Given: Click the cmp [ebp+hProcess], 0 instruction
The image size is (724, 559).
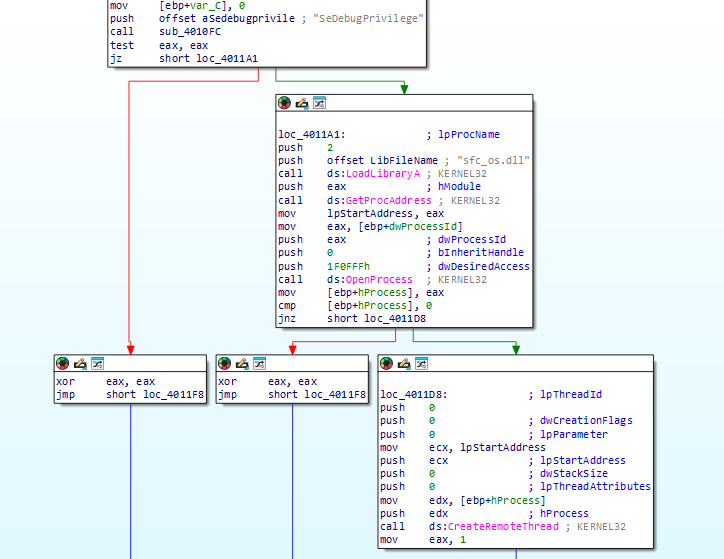Looking at the screenshot, I should [355, 305].
